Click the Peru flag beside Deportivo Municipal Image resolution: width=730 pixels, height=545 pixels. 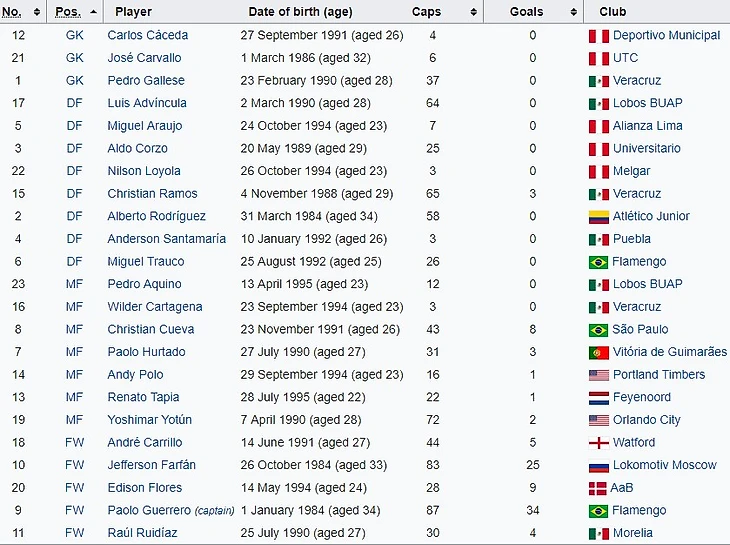coord(598,36)
